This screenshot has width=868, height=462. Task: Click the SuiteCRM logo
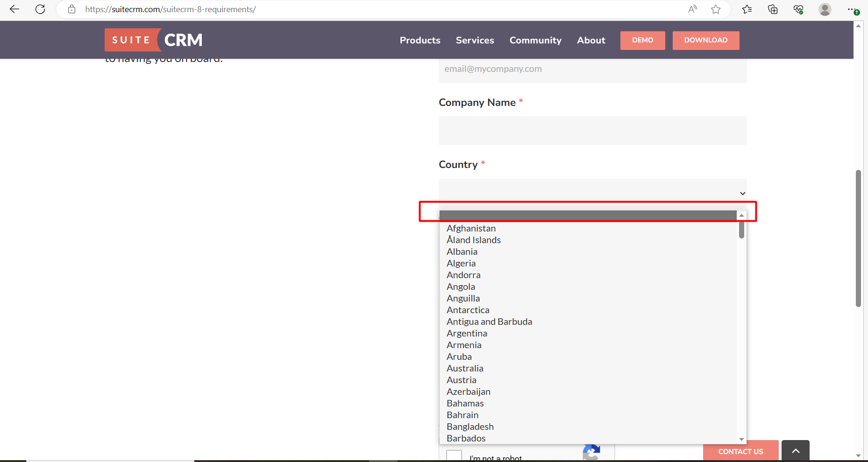pyautogui.click(x=154, y=40)
